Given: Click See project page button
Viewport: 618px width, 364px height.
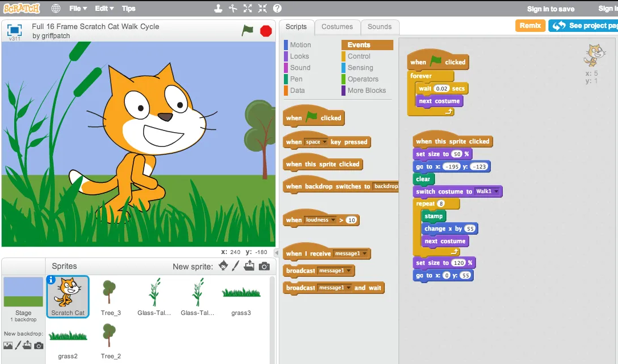Looking at the screenshot, I should [583, 26].
